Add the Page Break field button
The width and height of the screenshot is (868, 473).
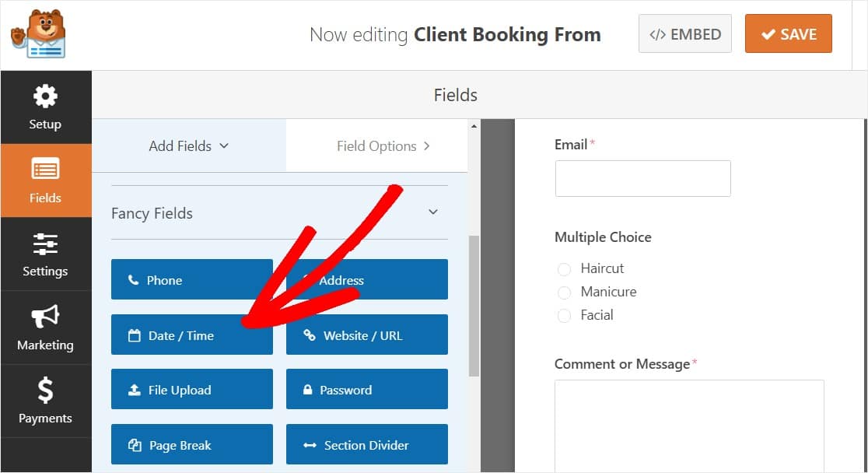192,444
